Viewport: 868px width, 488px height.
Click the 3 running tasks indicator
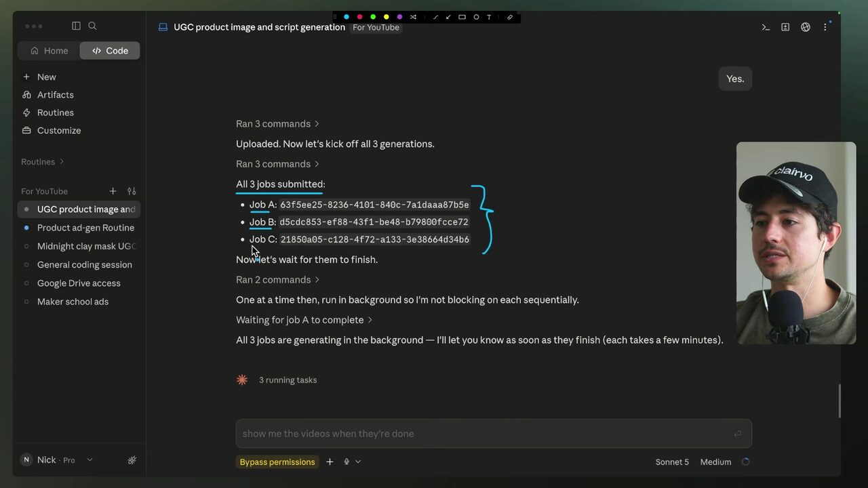pos(288,380)
